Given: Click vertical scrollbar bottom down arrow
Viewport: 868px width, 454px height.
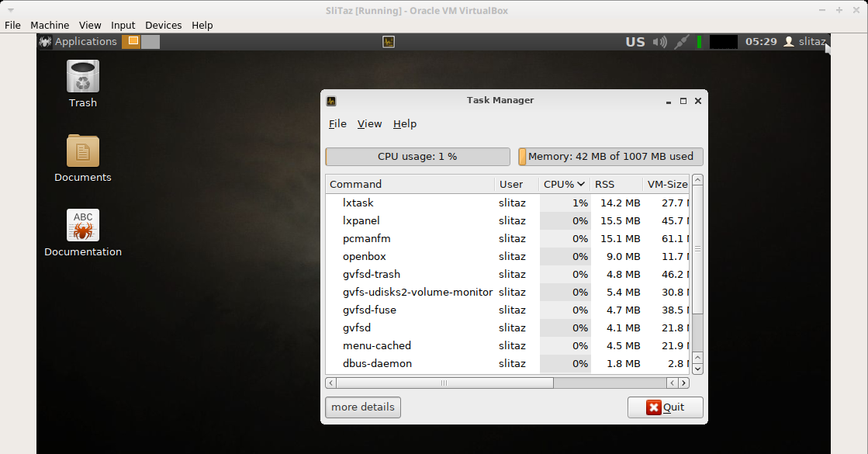Looking at the screenshot, I should pyautogui.click(x=697, y=369).
